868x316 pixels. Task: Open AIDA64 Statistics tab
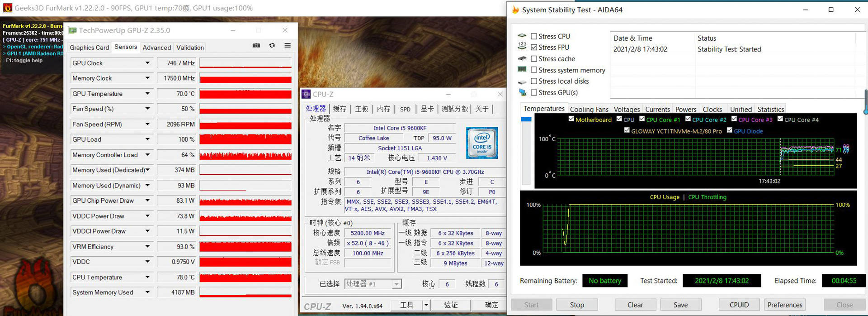770,109
